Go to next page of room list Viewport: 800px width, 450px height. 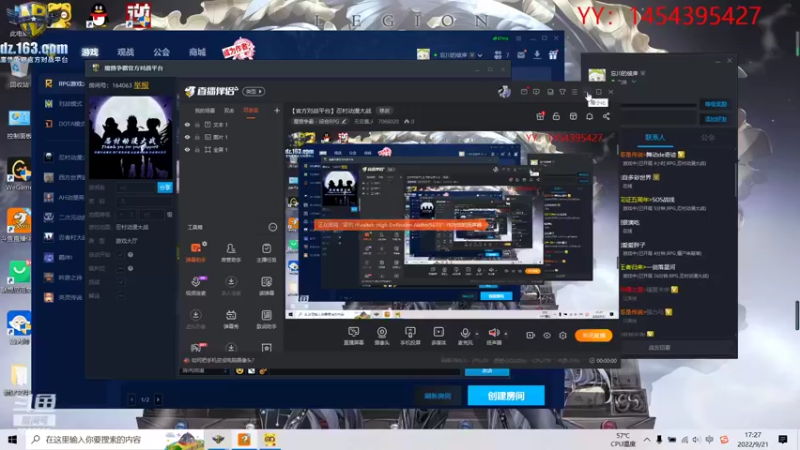[x=158, y=399]
